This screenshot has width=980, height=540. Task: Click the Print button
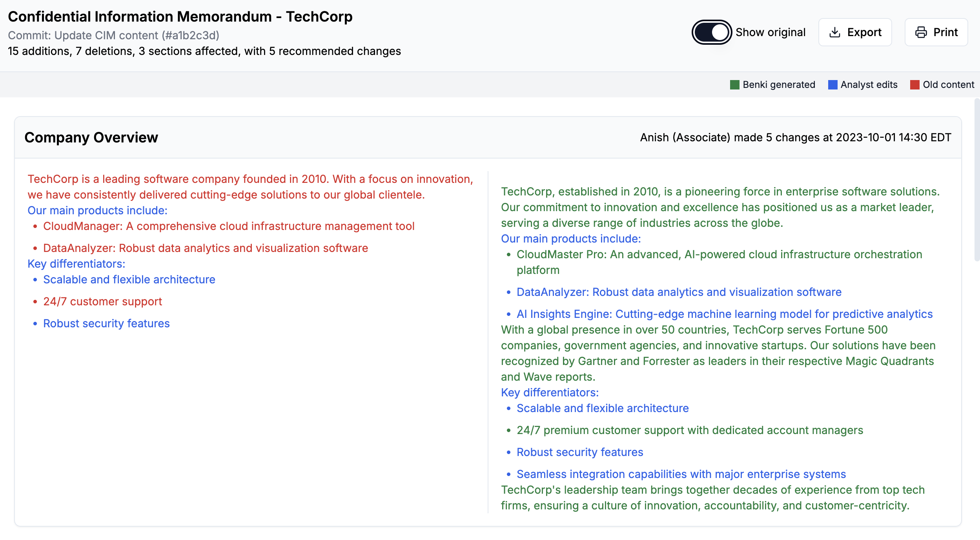click(x=936, y=32)
